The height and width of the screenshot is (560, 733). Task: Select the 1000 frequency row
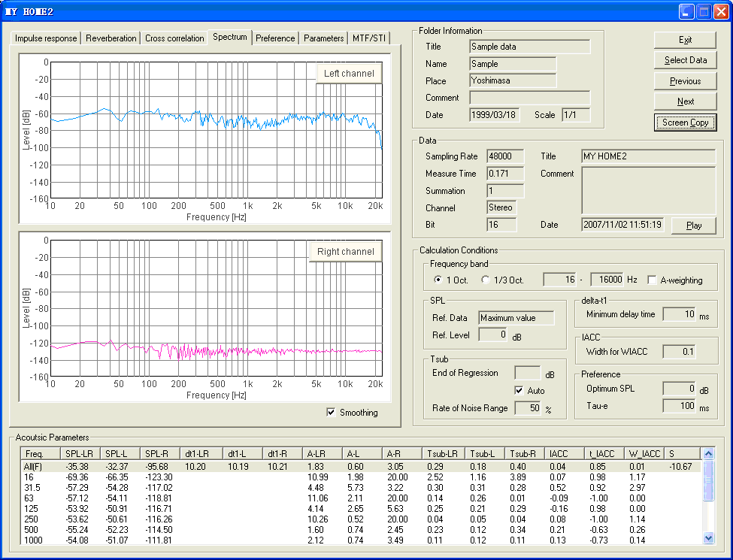pyautogui.click(x=362, y=540)
